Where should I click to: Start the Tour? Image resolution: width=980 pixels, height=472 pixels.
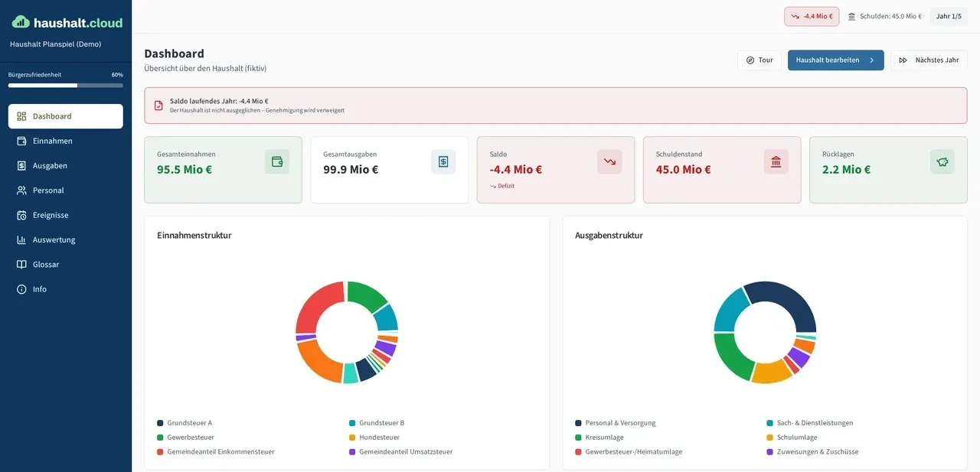pos(759,60)
